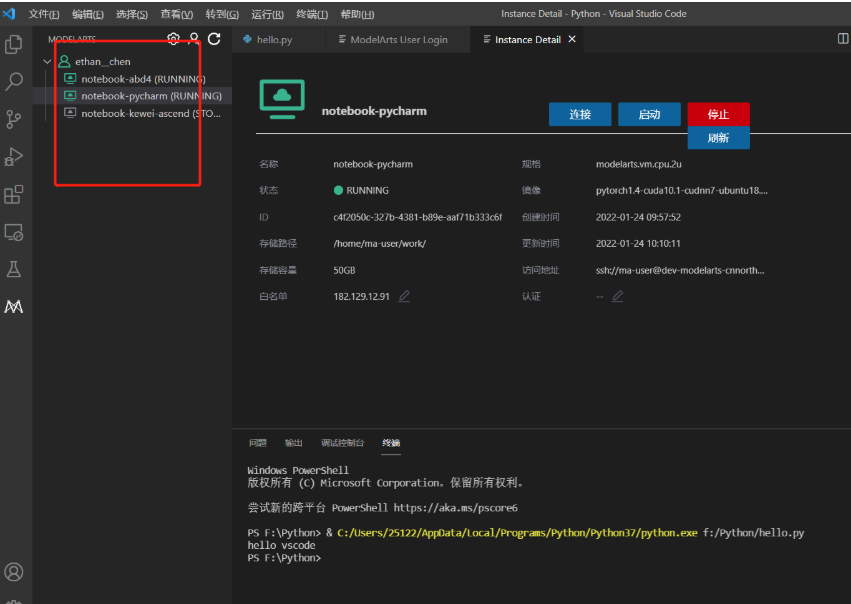Switch to the Instance Detail tab
This screenshot has height=604, width=851.
tap(527, 40)
